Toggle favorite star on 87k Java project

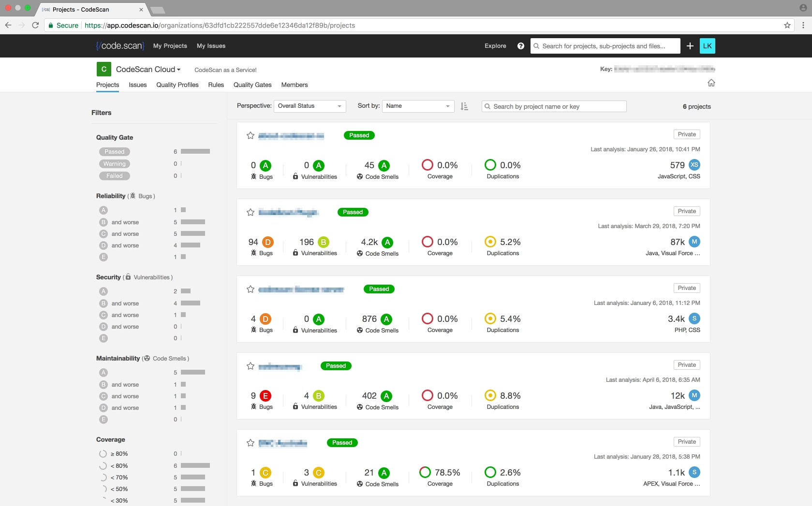pos(251,212)
